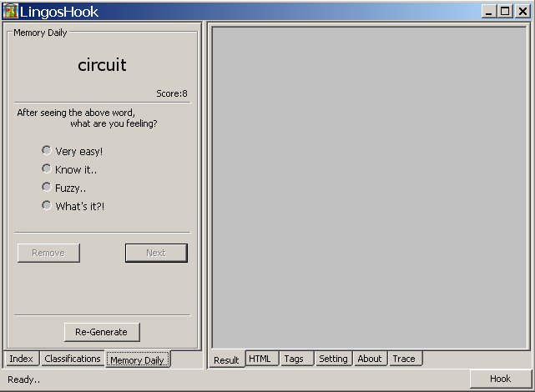Open the Classifications tab

73,359
